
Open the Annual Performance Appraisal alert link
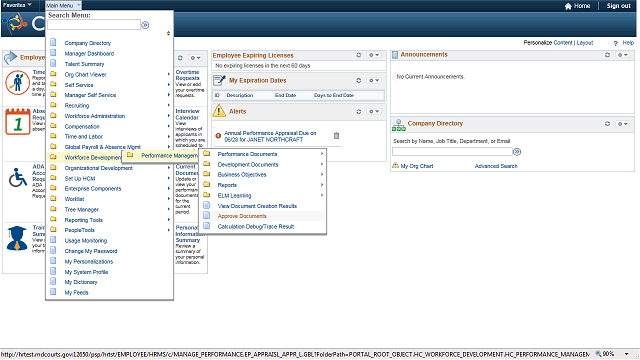point(270,136)
